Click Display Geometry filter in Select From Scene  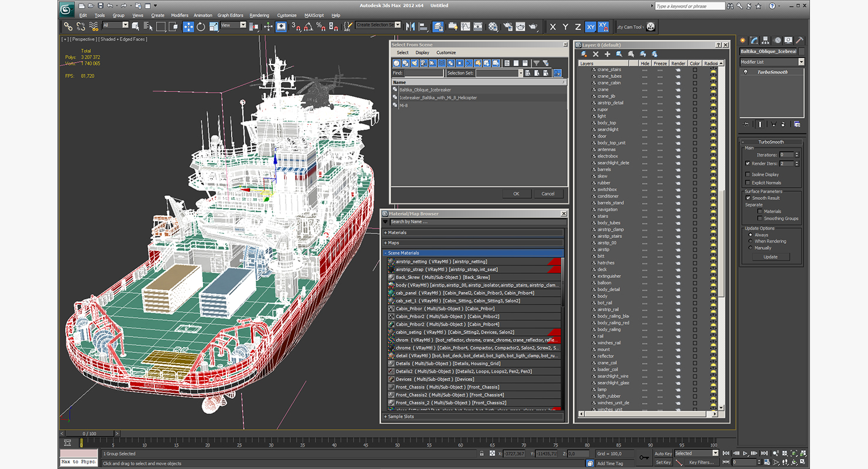point(396,63)
